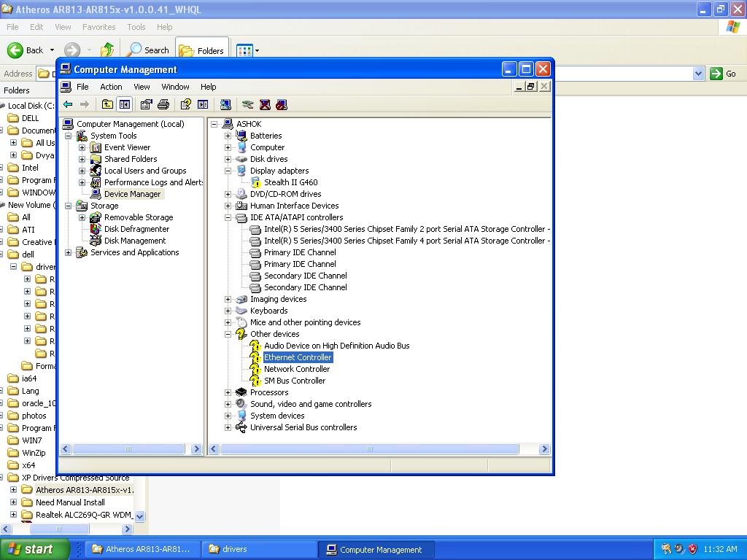Click the Search button in Explorer toolbar
747x560 pixels.
pyautogui.click(x=149, y=50)
